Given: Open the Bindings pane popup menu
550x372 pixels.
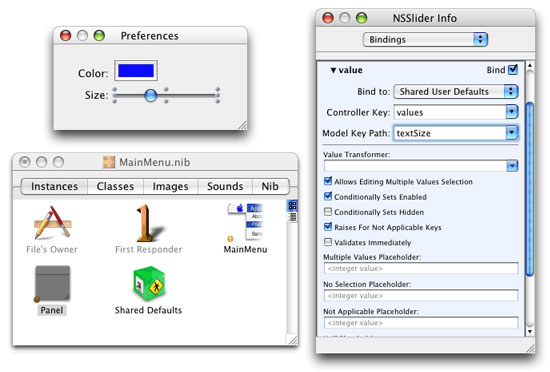Looking at the screenshot, I should (x=425, y=39).
